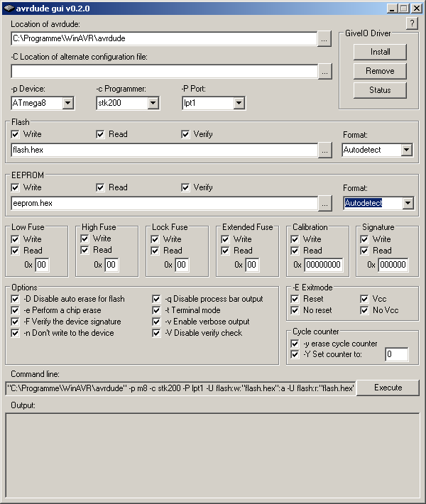
Task: Open help with the question mark button
Action: tap(412, 23)
